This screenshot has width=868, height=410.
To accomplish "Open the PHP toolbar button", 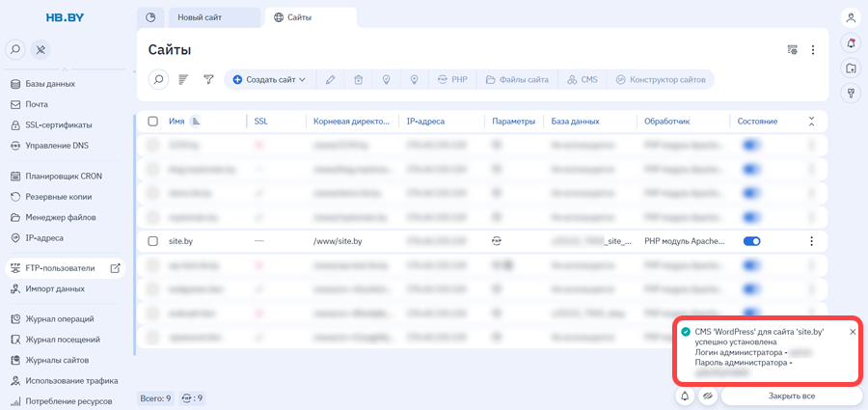I will [452, 80].
